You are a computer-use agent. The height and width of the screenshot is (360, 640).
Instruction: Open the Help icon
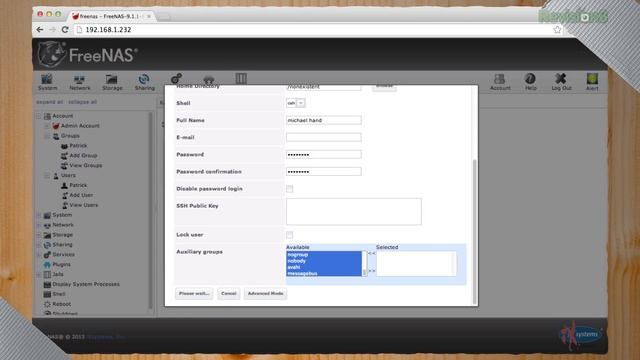pos(531,82)
